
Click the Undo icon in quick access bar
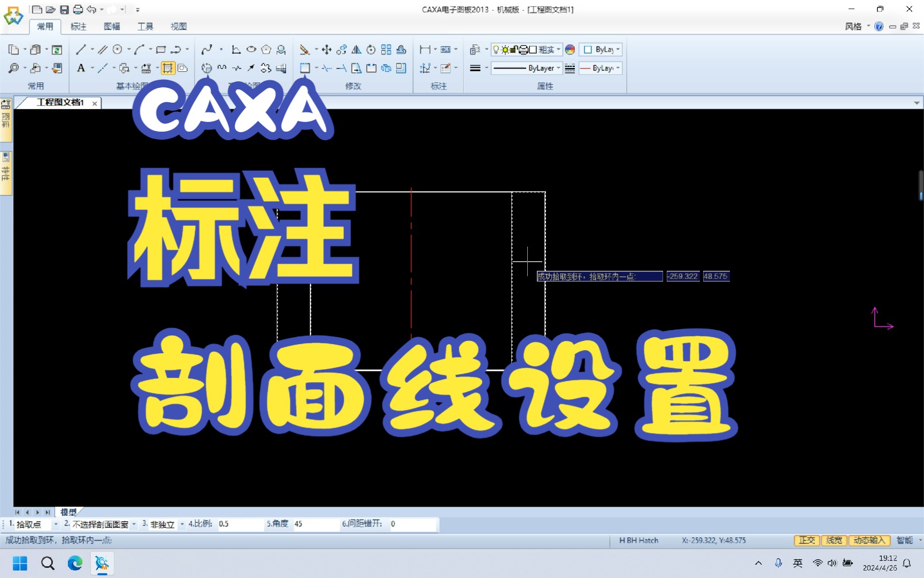[91, 9]
